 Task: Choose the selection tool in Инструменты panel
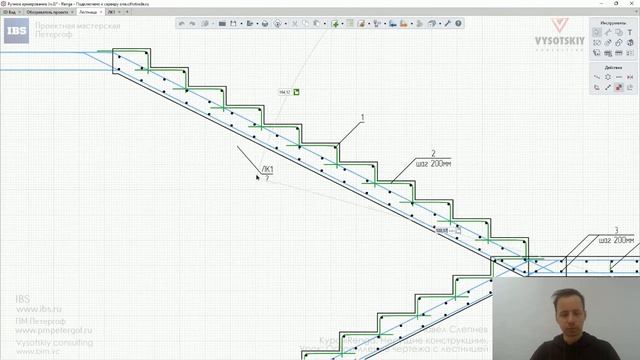tap(597, 32)
